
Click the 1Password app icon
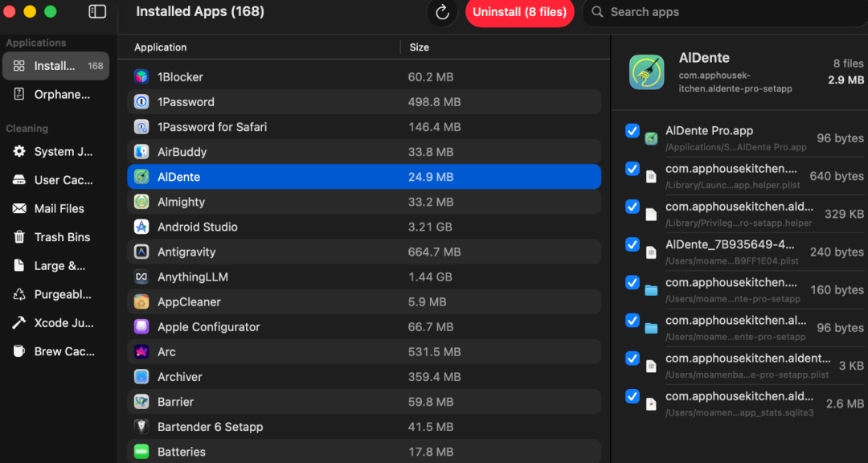tap(141, 102)
